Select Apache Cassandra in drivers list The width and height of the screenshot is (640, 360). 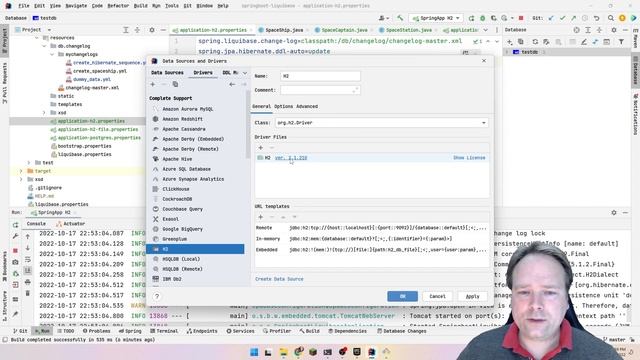coord(184,129)
